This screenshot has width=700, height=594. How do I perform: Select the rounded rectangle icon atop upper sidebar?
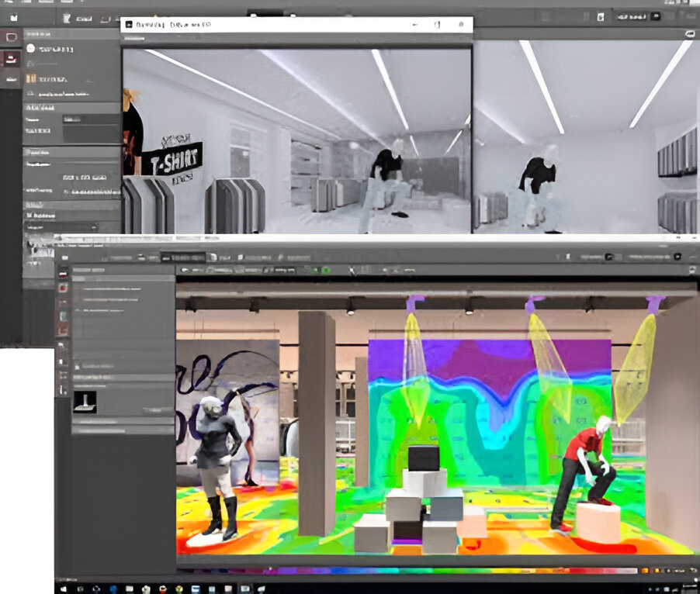(12, 36)
